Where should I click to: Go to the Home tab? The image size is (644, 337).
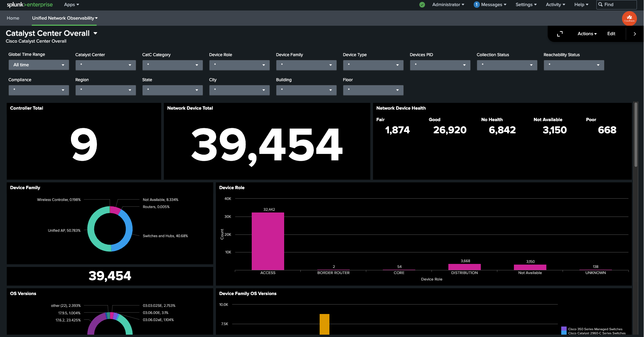[x=13, y=18]
